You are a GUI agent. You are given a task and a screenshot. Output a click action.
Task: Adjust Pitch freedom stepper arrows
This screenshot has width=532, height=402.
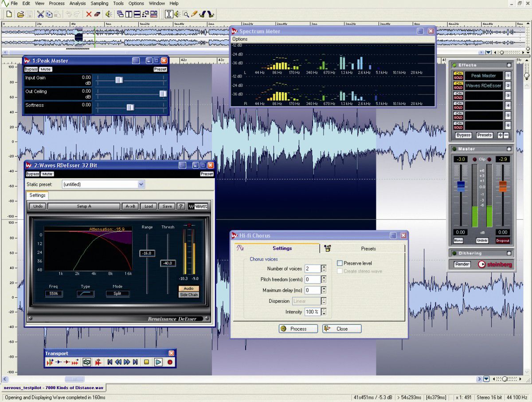pyautogui.click(x=324, y=280)
